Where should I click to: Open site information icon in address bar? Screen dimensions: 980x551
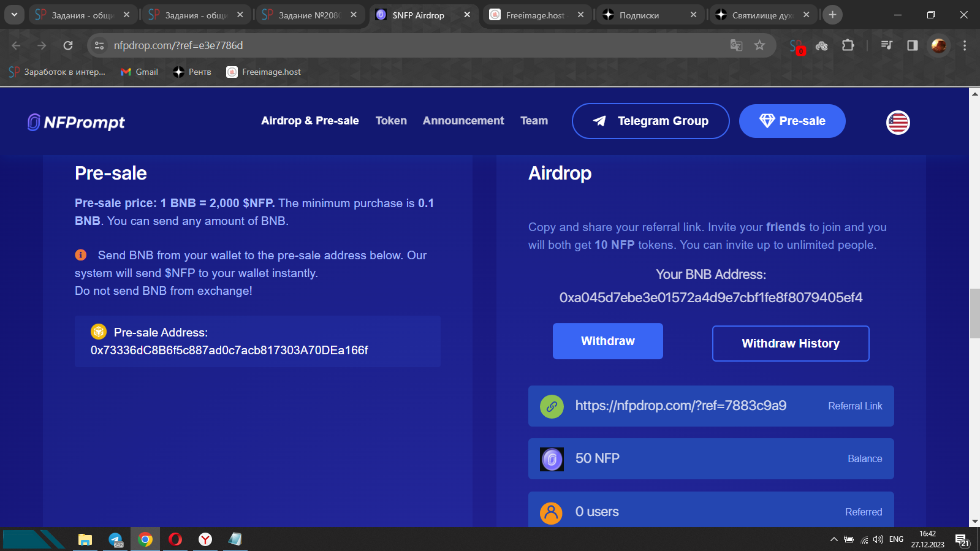pos(99,45)
